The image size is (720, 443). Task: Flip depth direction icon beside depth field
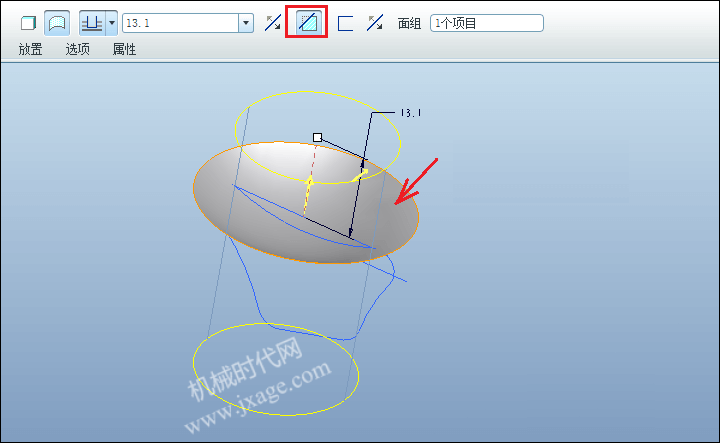(273, 23)
